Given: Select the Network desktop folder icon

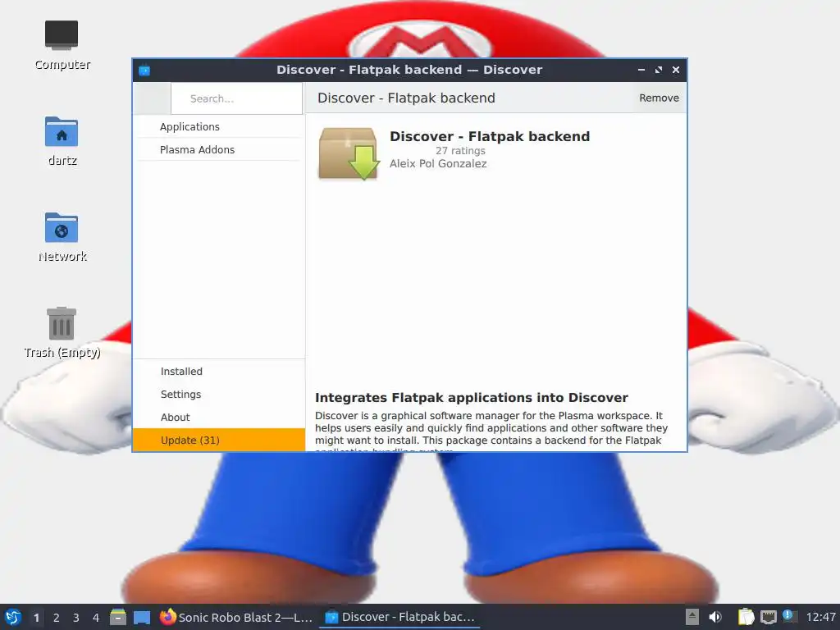Looking at the screenshot, I should tap(62, 228).
